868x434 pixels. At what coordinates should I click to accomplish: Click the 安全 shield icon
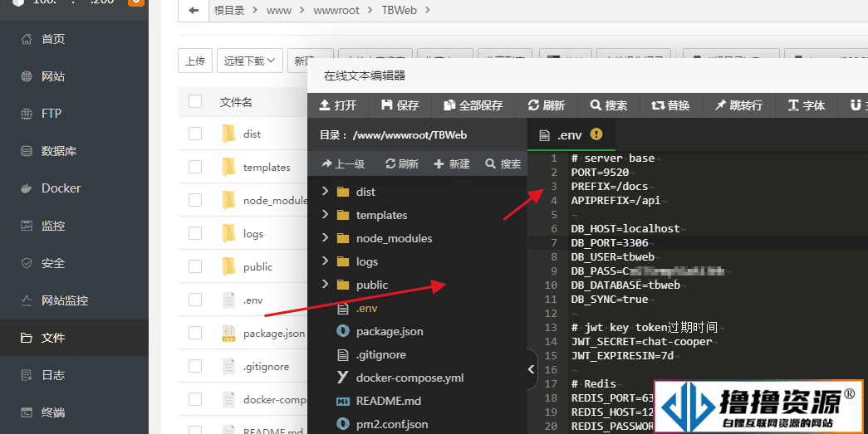click(26, 263)
